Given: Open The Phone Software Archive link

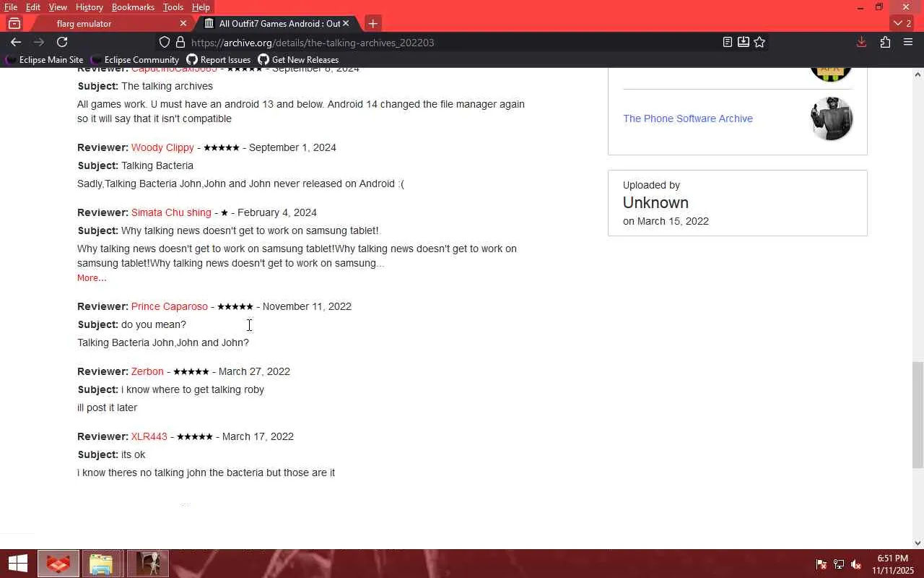Looking at the screenshot, I should (688, 118).
